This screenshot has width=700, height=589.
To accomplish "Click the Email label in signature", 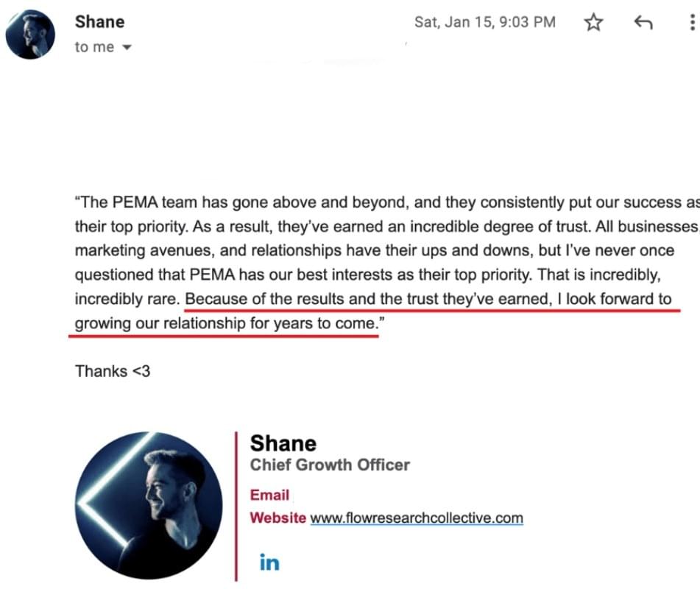I will [x=269, y=495].
